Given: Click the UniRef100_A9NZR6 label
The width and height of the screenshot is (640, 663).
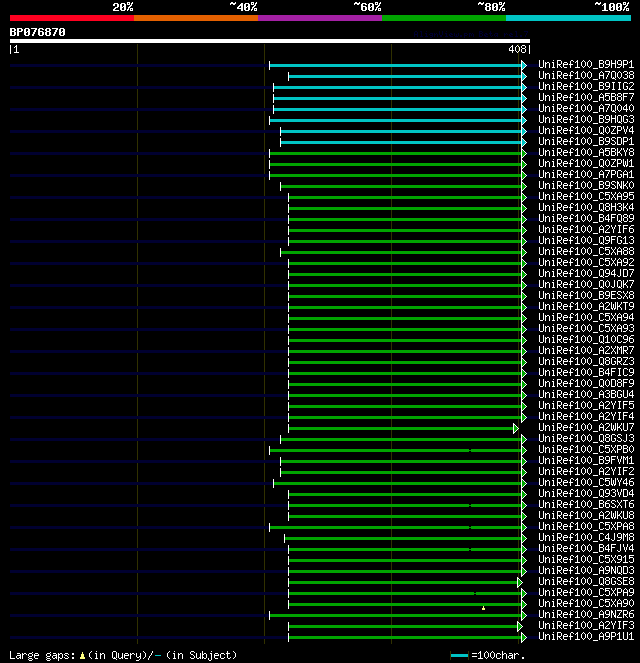Looking at the screenshot, I should coord(586,614).
